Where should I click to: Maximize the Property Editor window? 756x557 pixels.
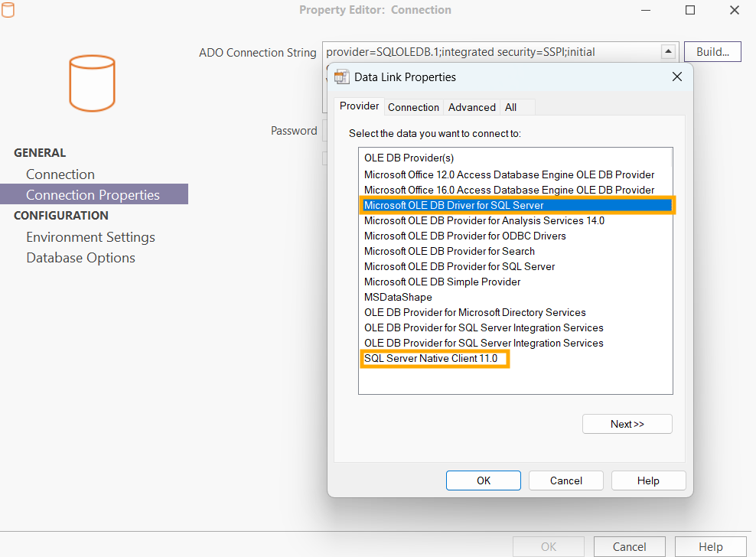(690, 10)
